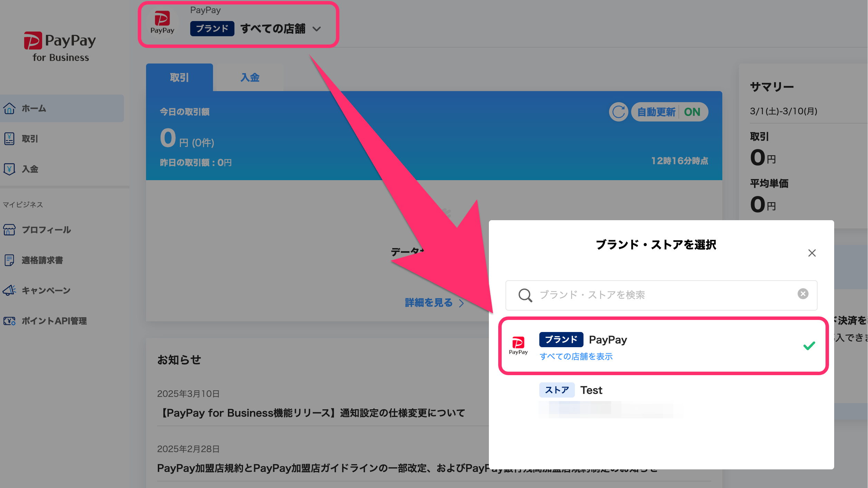Open the 詳細を見る link
The width and height of the screenshot is (868, 488).
pyautogui.click(x=428, y=303)
